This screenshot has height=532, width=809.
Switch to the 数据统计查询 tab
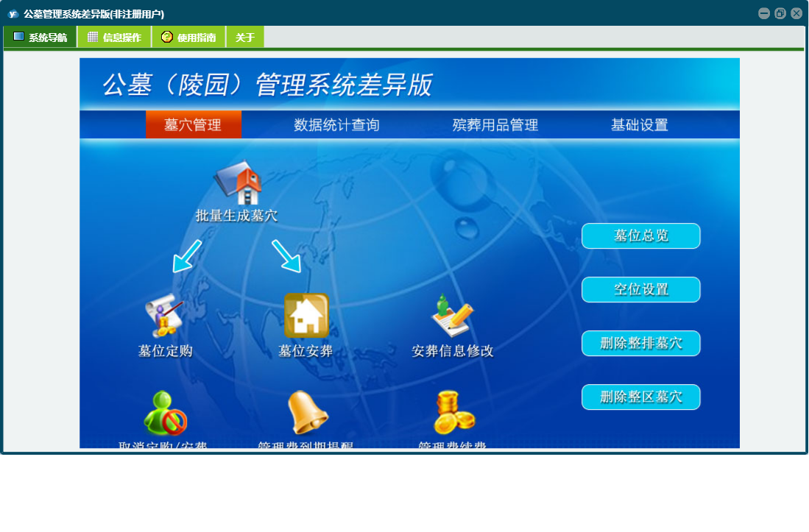(x=336, y=125)
